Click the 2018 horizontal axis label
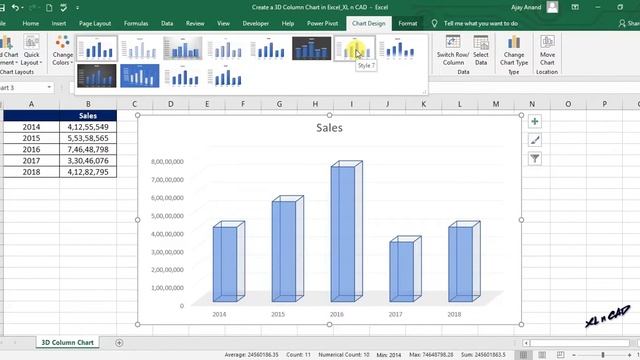Image resolution: width=640 pixels, height=360 pixels. [454, 314]
